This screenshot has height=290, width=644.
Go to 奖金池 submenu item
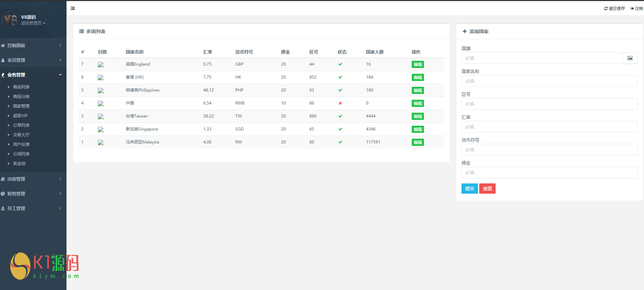pos(19,164)
